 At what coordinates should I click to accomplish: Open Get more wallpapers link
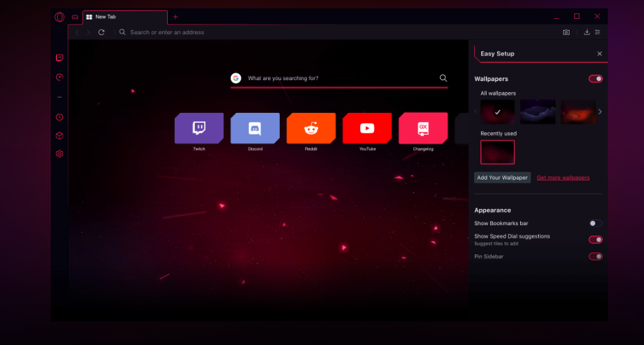pyautogui.click(x=563, y=178)
